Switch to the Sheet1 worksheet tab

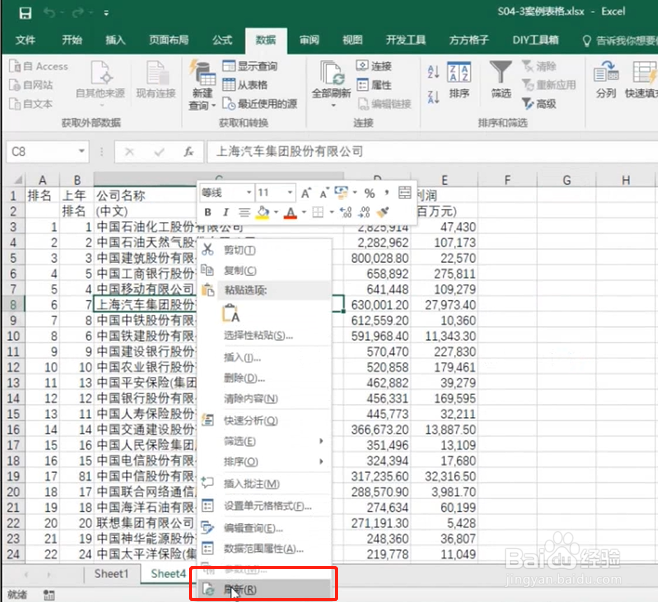pyautogui.click(x=111, y=573)
